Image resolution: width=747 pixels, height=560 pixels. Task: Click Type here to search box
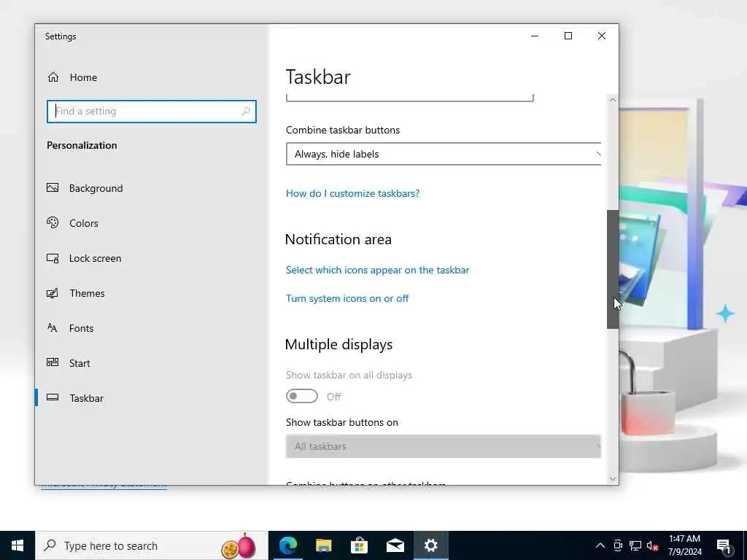click(x=152, y=545)
